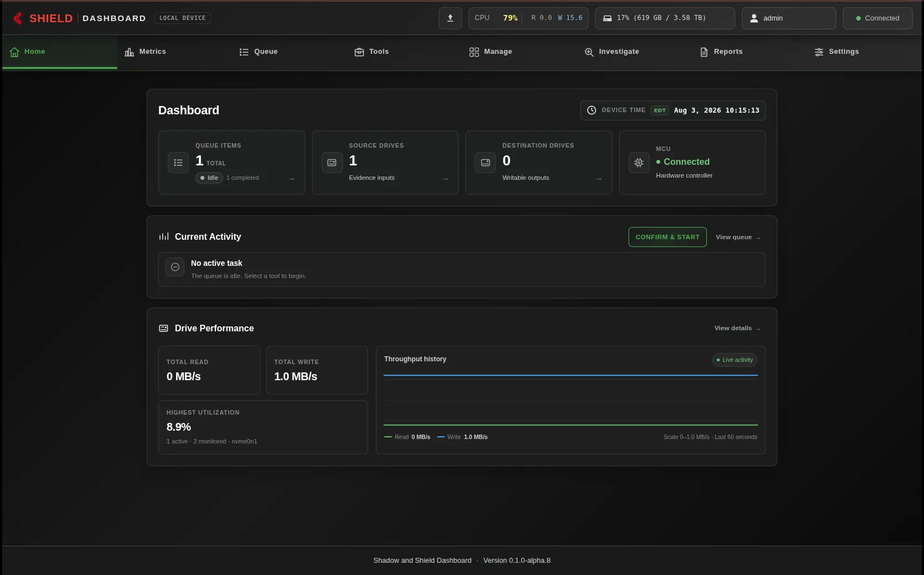
Task: Click the Metrics bar chart icon
Action: pyautogui.click(x=129, y=52)
